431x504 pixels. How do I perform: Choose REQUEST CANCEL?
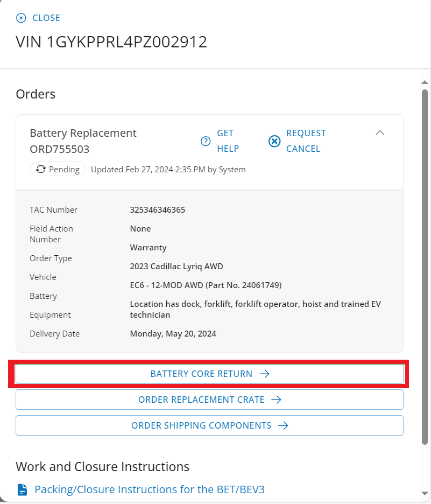coord(306,141)
